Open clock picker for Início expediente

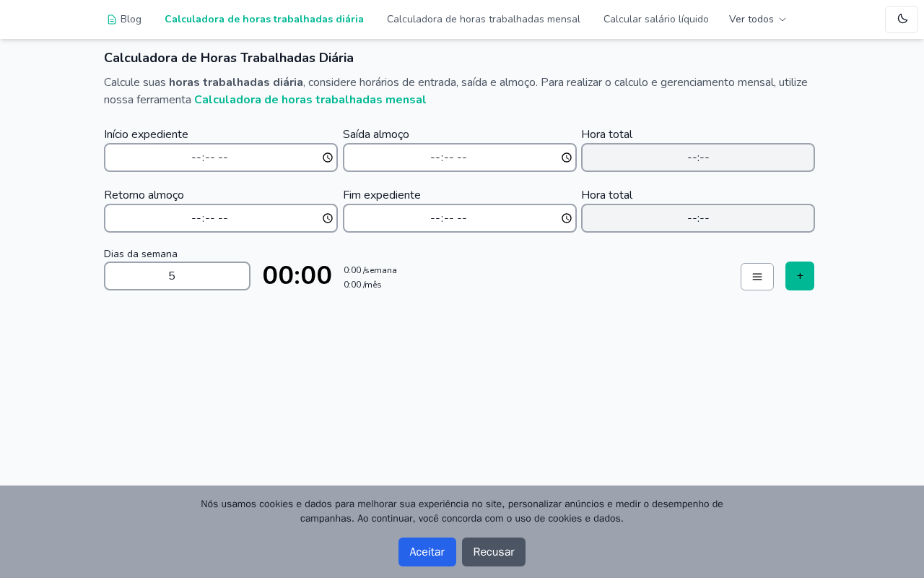point(328,158)
